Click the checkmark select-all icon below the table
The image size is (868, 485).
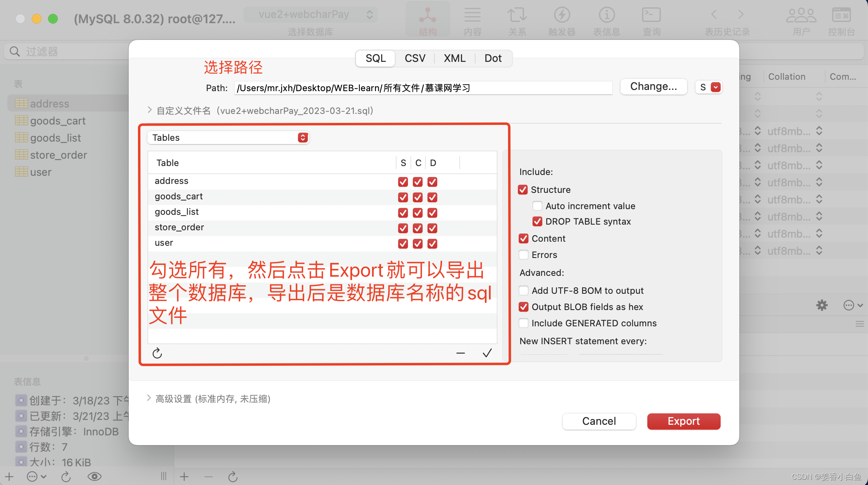[x=487, y=353]
